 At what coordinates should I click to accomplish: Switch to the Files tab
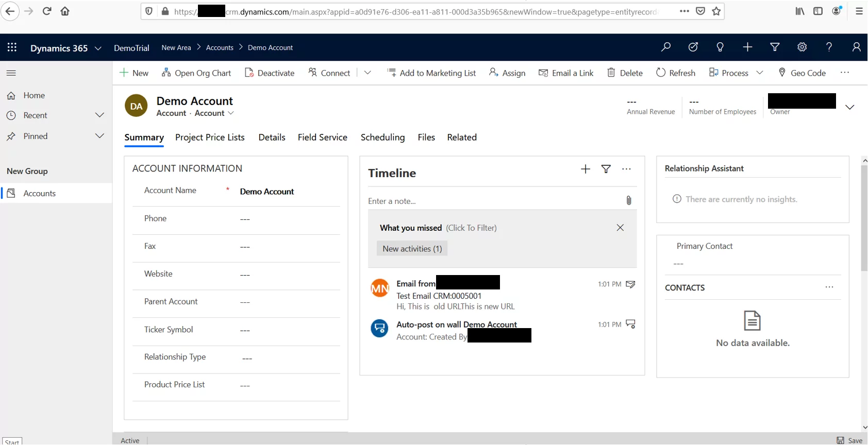pos(426,138)
